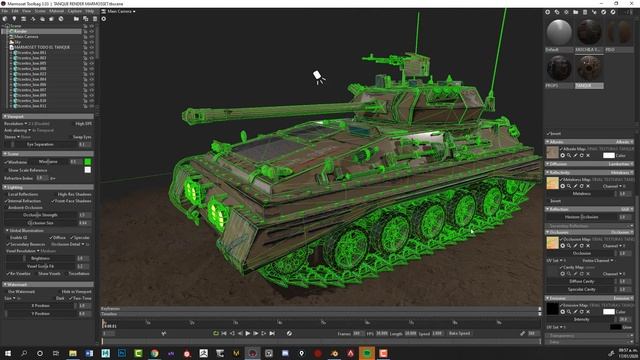Toggle Front Face Shadows checkbox
This screenshot has width=640, height=360.
click(x=53, y=201)
